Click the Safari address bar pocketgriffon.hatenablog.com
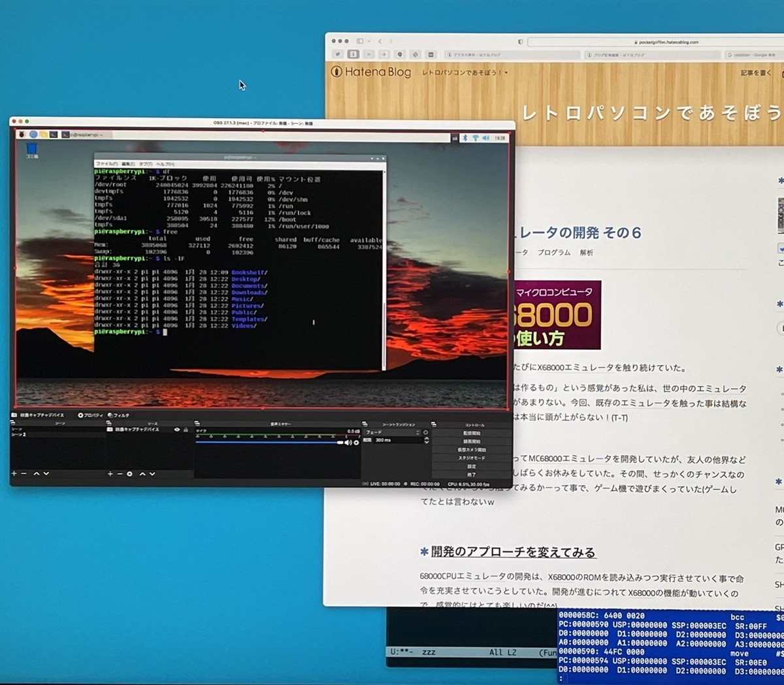784x685 pixels. (x=656, y=42)
